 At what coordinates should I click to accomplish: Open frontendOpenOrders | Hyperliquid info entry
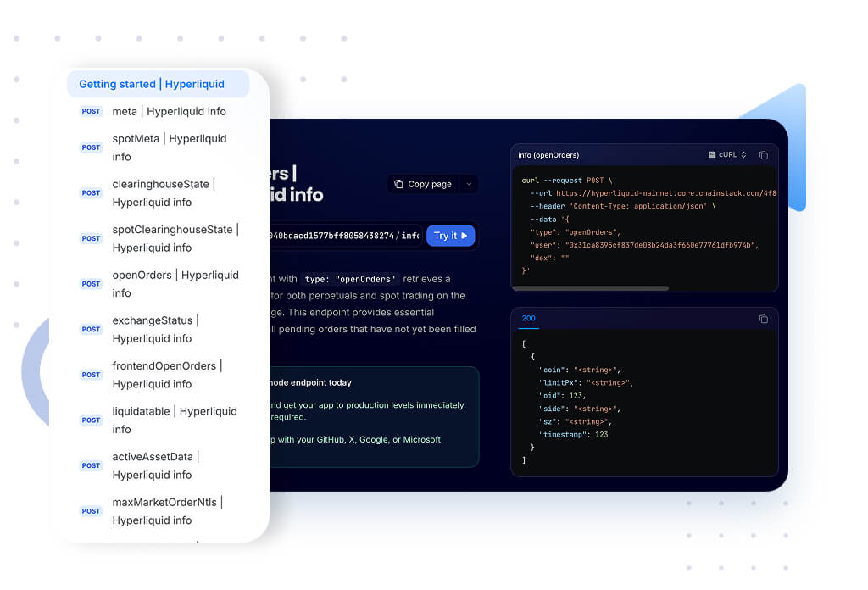[x=159, y=374]
